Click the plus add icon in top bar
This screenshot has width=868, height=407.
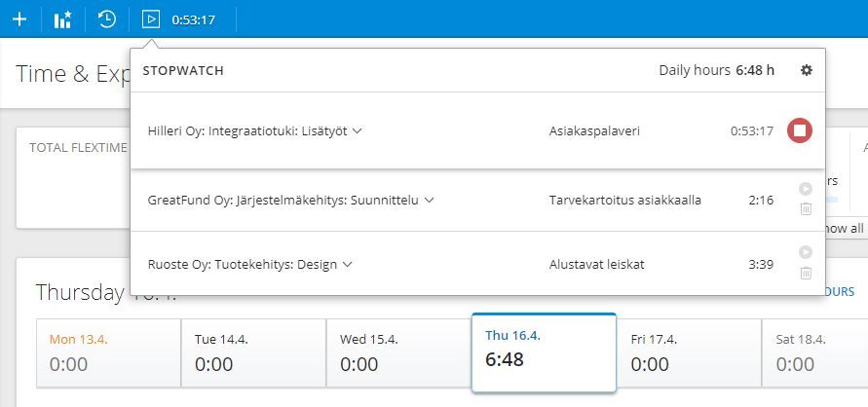(19, 18)
